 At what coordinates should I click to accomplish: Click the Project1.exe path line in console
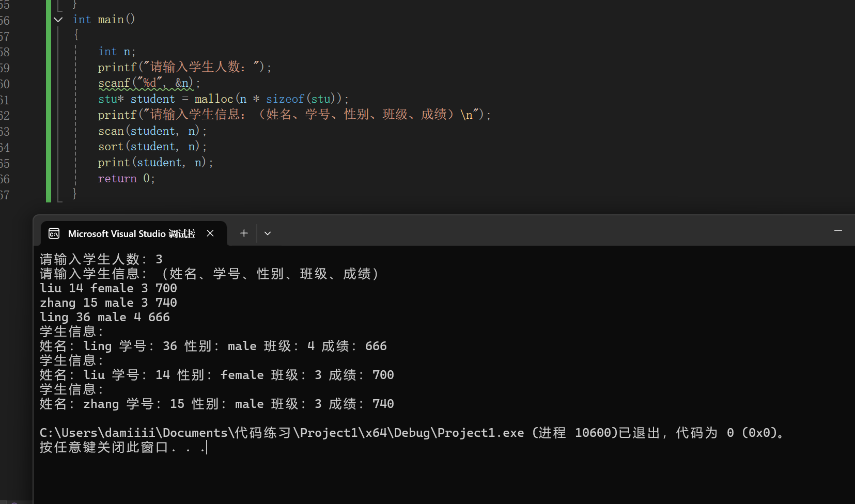412,433
